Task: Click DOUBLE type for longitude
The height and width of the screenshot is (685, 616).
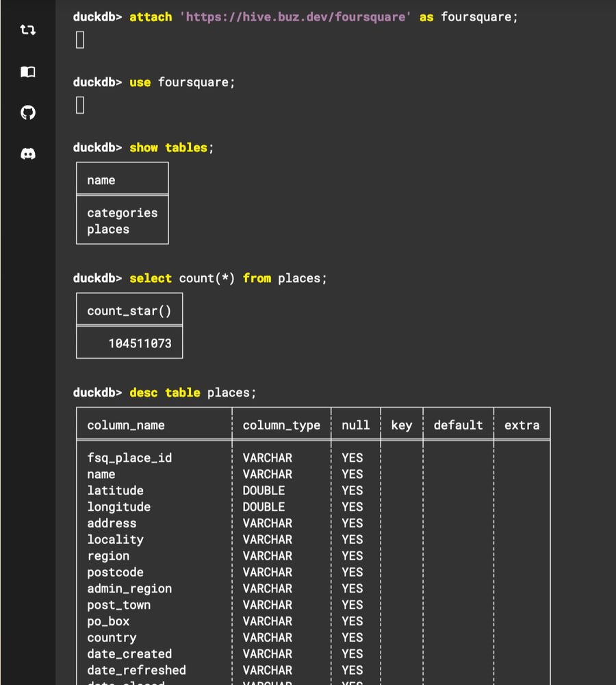Action: [x=264, y=507]
